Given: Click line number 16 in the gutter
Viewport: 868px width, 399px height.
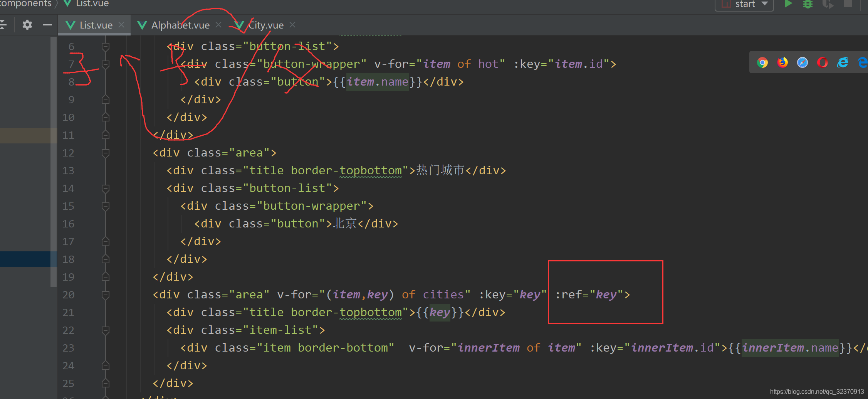Looking at the screenshot, I should pyautogui.click(x=68, y=224).
